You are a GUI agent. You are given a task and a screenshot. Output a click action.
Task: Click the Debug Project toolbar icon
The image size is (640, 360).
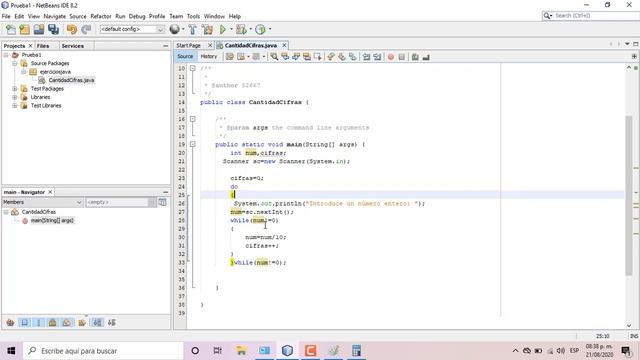[x=241, y=29]
